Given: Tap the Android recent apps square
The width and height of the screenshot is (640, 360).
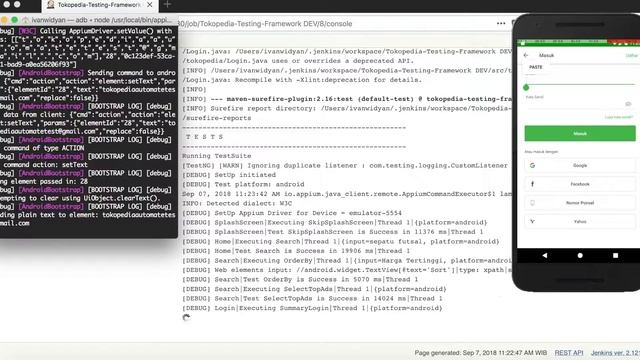Looking at the screenshot, I should [616, 256].
